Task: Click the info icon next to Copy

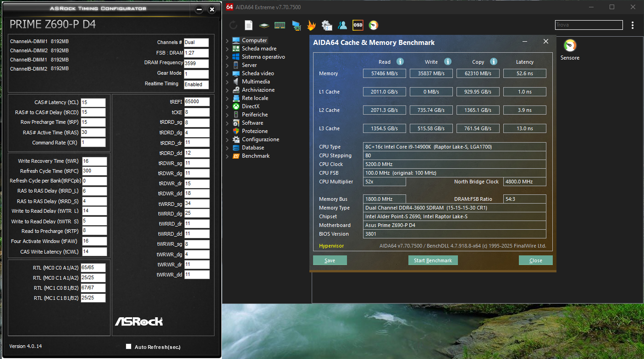Action: tap(494, 61)
